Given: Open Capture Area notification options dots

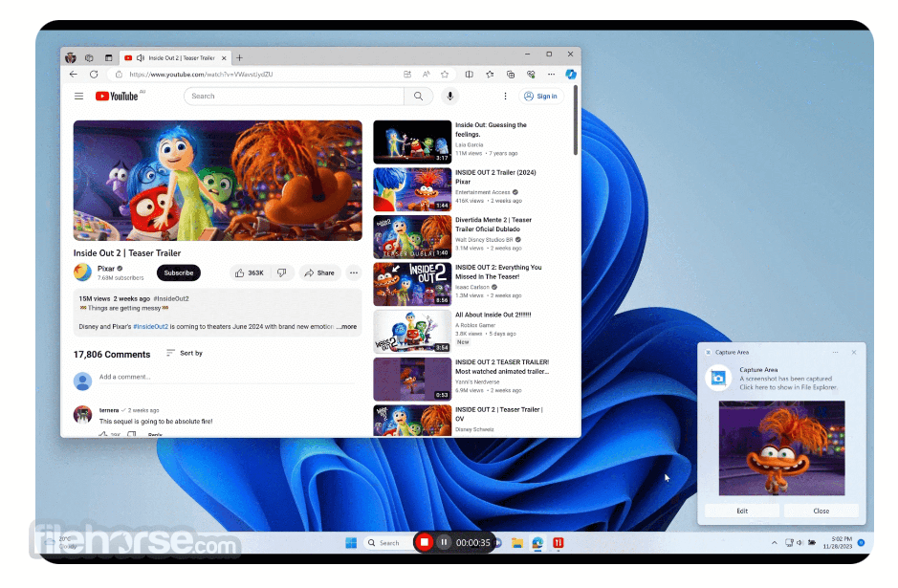Looking at the screenshot, I should [x=835, y=352].
